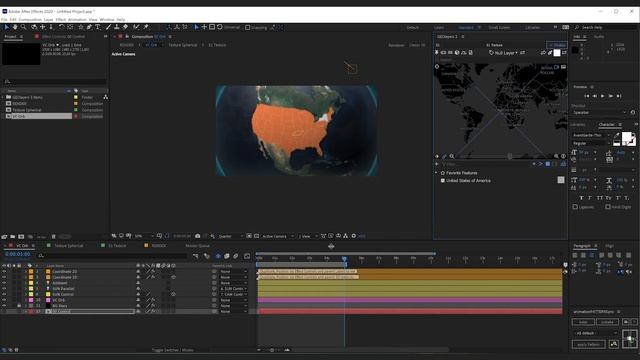Image resolution: width=640 pixels, height=360 pixels.
Task: Select the Selection arrow tool
Action: [7, 27]
